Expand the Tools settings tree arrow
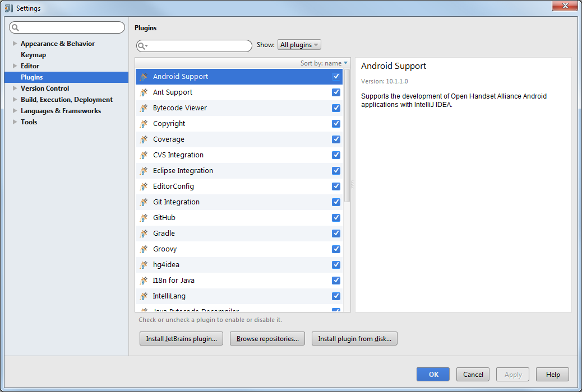Image resolution: width=582 pixels, height=392 pixels. pyautogui.click(x=15, y=122)
